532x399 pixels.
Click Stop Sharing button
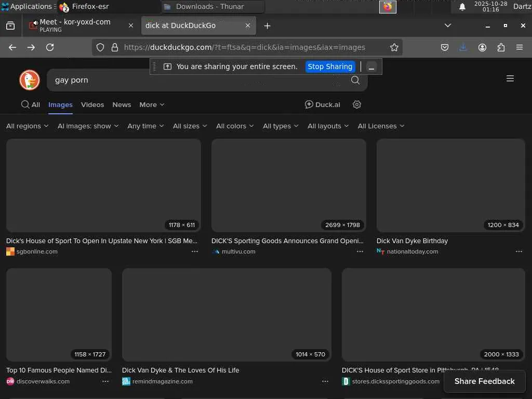pyautogui.click(x=330, y=66)
